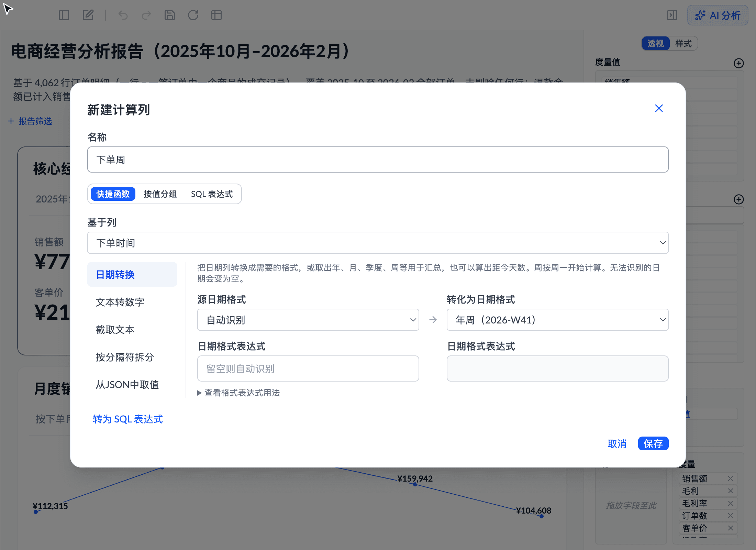
Task: Open AI 分析 button
Action: tap(718, 15)
